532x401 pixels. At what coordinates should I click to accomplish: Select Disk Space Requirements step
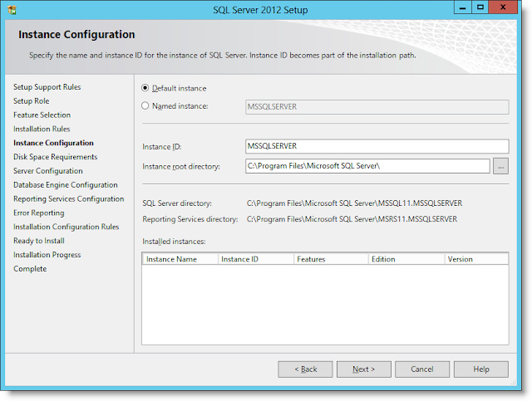56,157
